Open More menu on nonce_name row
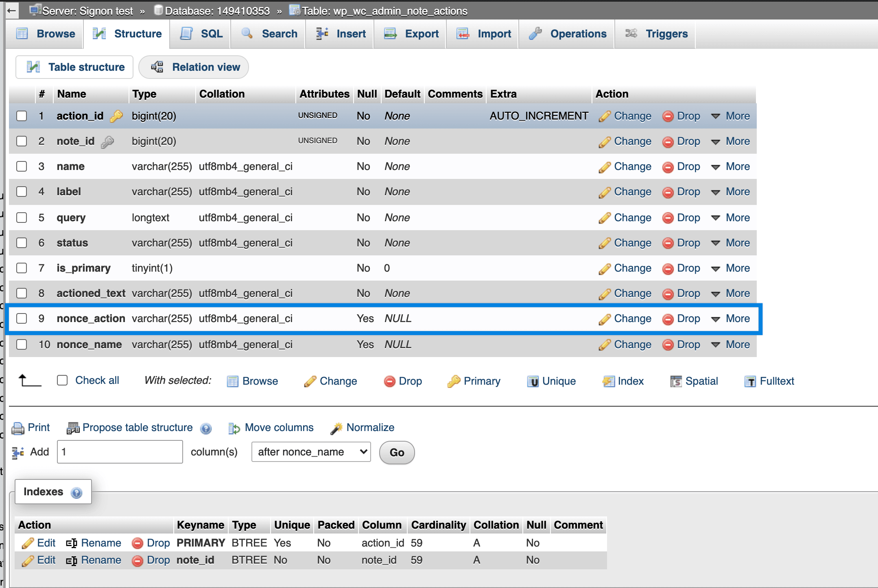Viewport: 878px width, 588px height. [738, 344]
